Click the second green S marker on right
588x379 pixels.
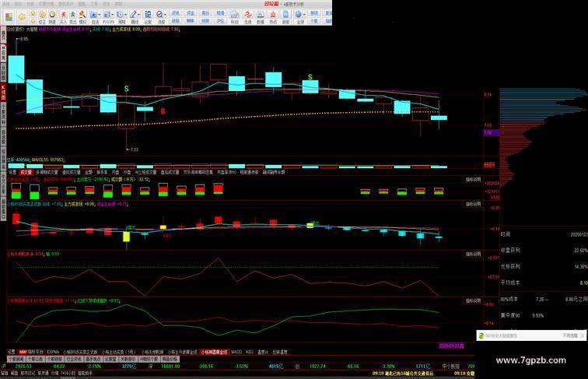pos(310,77)
